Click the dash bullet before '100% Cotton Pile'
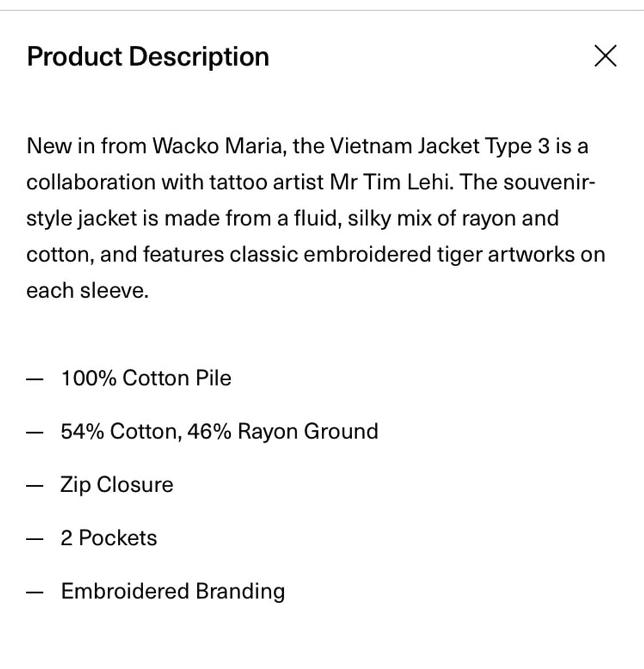 point(34,379)
